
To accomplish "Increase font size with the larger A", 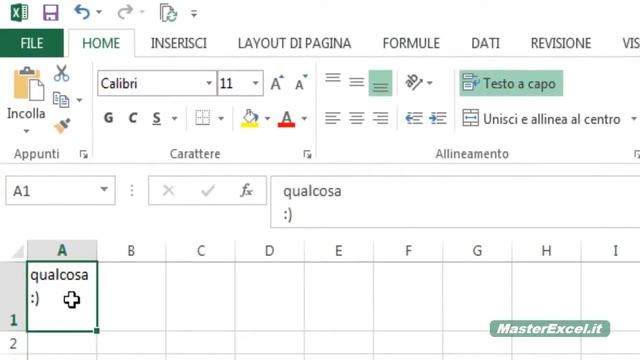I will [x=277, y=83].
